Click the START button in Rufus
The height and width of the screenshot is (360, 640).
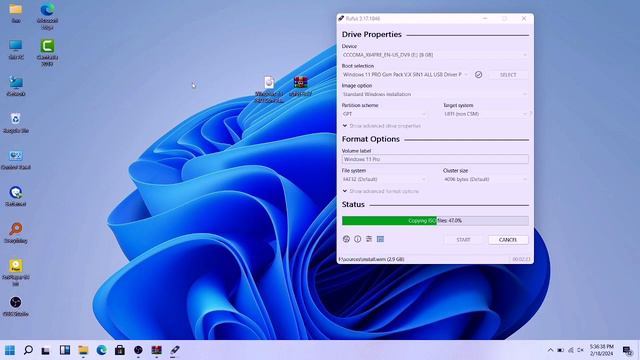point(463,240)
